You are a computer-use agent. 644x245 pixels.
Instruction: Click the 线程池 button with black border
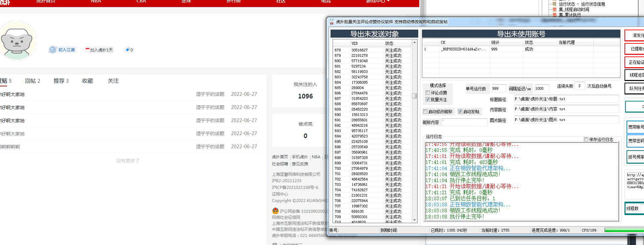pyautogui.click(x=635, y=75)
